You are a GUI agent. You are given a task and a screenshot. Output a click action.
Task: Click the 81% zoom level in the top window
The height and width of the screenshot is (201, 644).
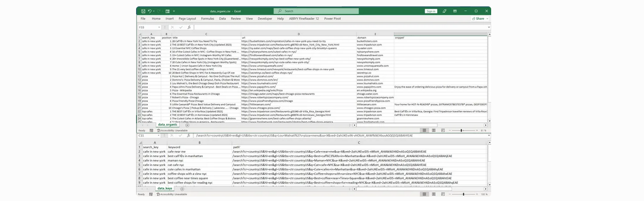484,131
